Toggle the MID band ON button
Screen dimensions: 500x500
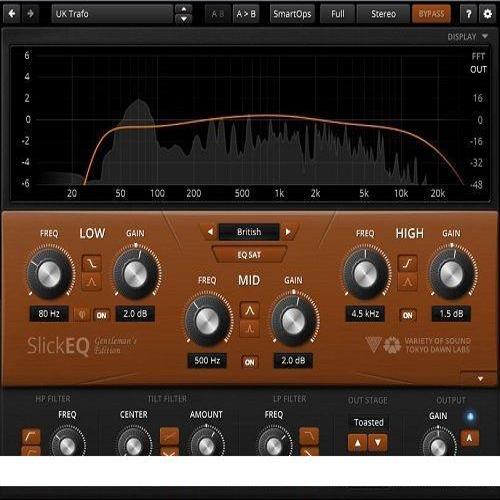click(x=249, y=362)
